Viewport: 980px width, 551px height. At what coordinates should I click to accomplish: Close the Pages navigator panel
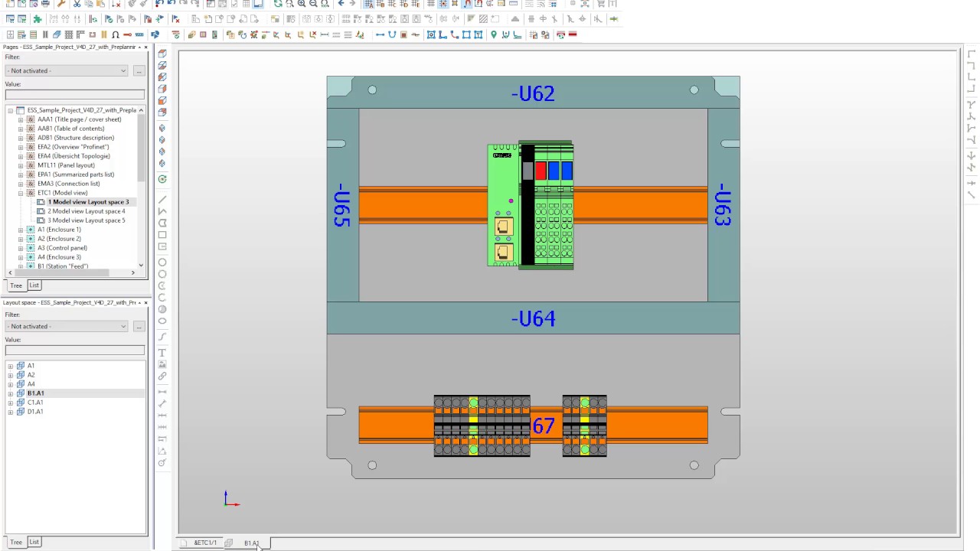click(145, 47)
